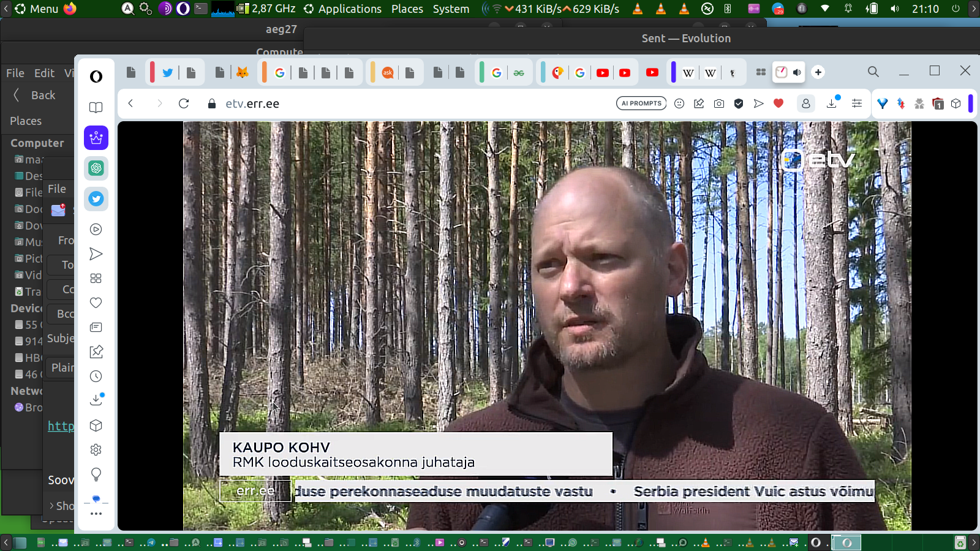Click clock showing 21:10
Image resolution: width=980 pixels, height=551 pixels.
925,9
